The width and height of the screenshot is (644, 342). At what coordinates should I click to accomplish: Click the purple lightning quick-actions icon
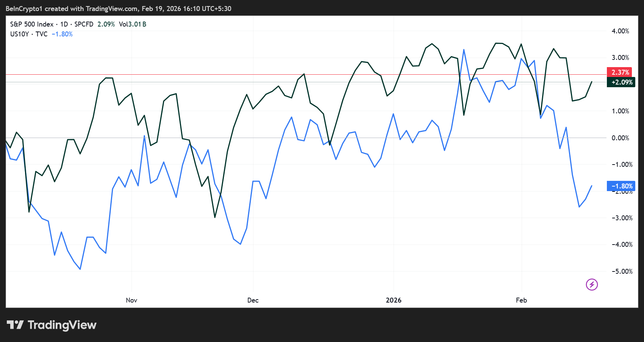(591, 285)
